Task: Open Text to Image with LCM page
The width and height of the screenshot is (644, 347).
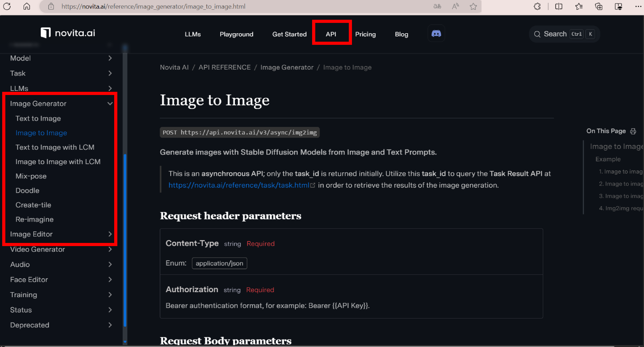Action: pos(55,147)
